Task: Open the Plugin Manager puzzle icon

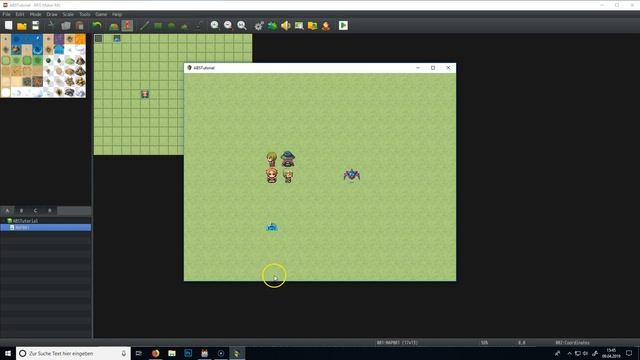Action: coord(272,25)
